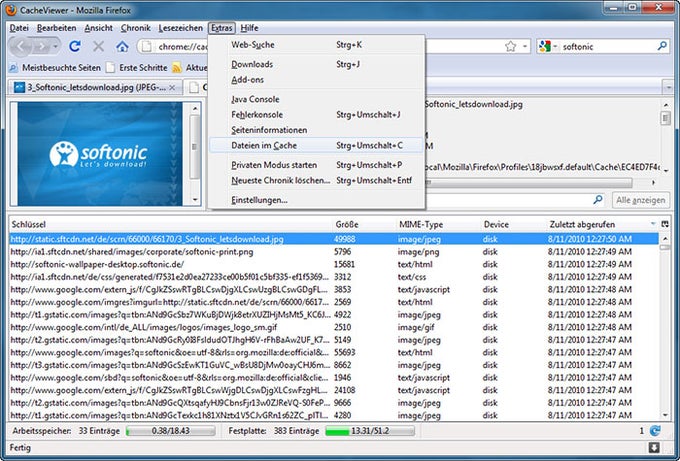Open the Lesezeichen menu
The height and width of the screenshot is (461, 680).
pos(180,28)
